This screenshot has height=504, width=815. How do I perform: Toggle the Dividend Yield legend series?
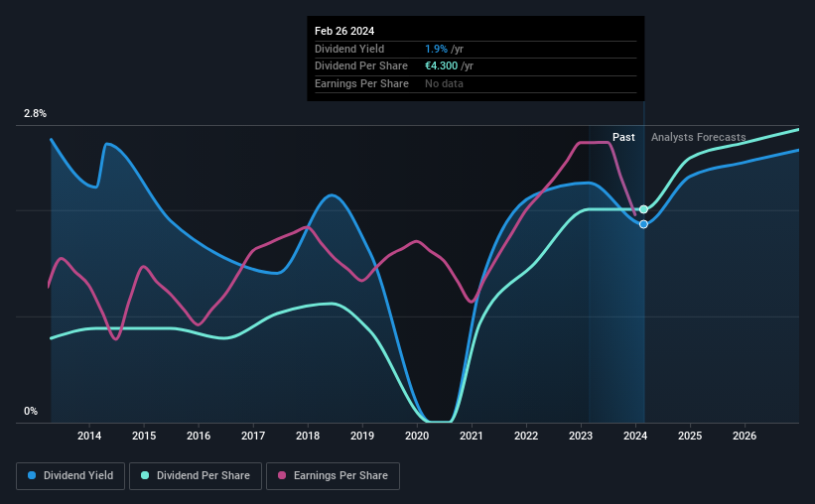pyautogui.click(x=70, y=476)
